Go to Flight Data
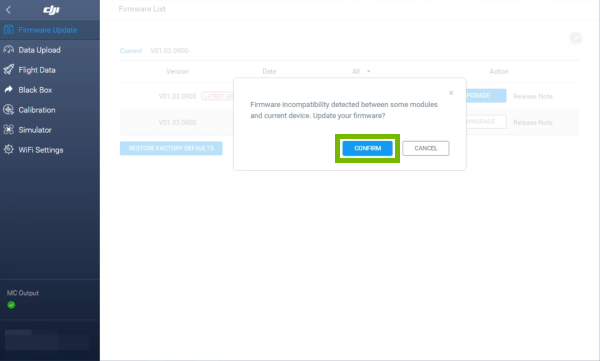The width and height of the screenshot is (600, 361). click(x=50, y=70)
